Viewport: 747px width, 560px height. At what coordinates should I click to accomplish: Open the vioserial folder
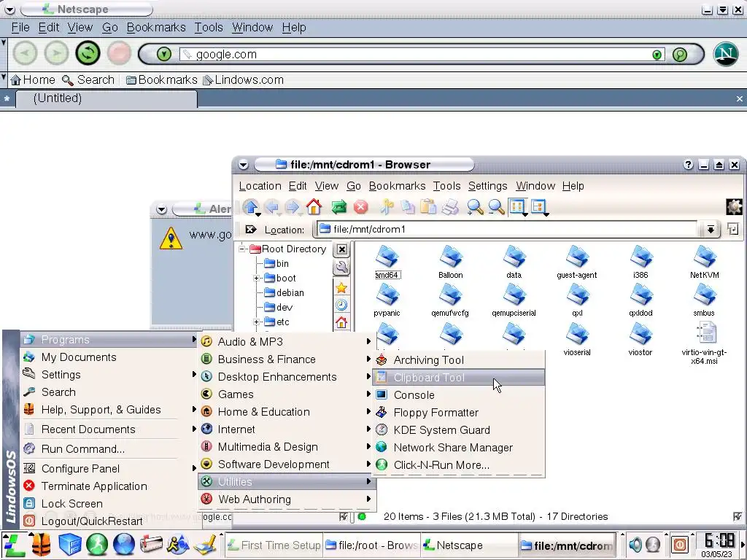pyautogui.click(x=577, y=340)
